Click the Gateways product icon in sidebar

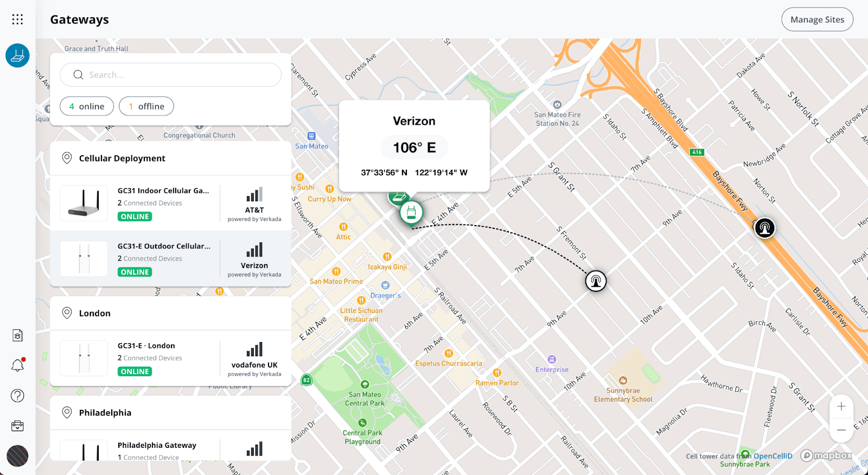[x=17, y=55]
